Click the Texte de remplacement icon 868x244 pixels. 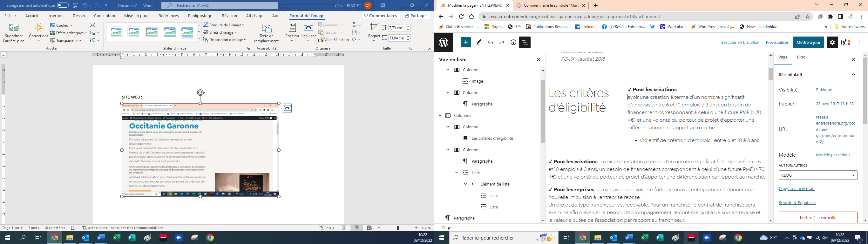(266, 33)
